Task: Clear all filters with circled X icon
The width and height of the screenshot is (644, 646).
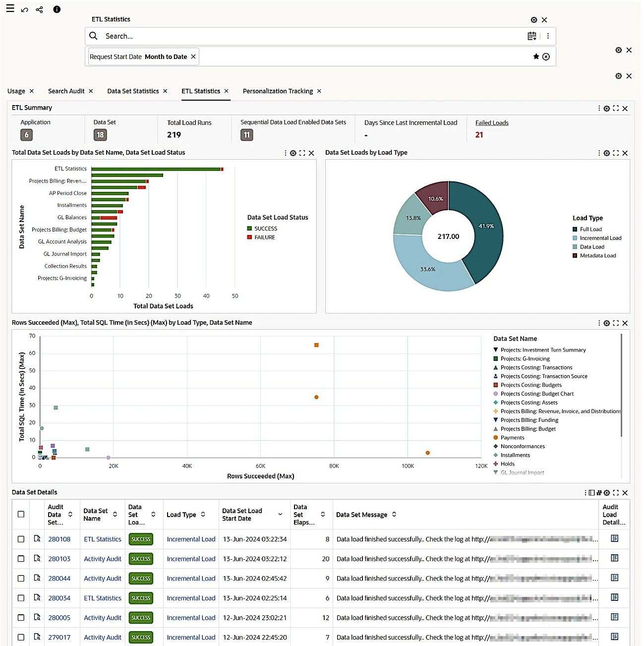Action: [x=546, y=57]
